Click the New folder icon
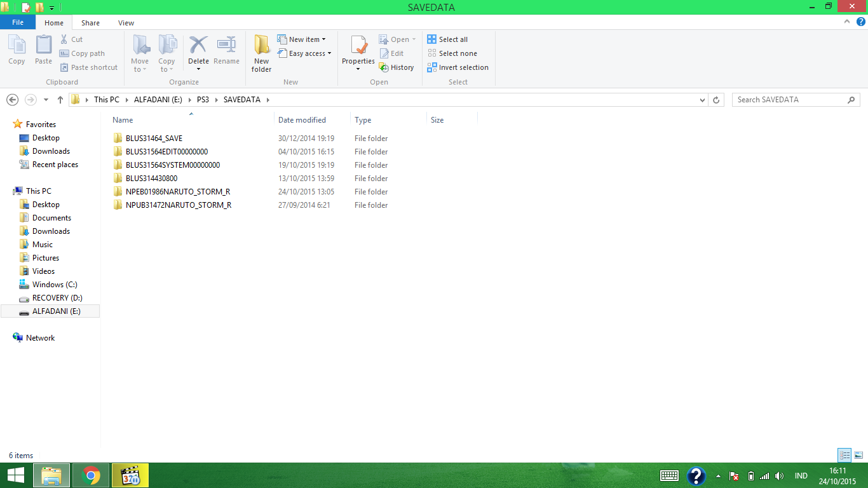This screenshot has height=488, width=868. coord(261,51)
